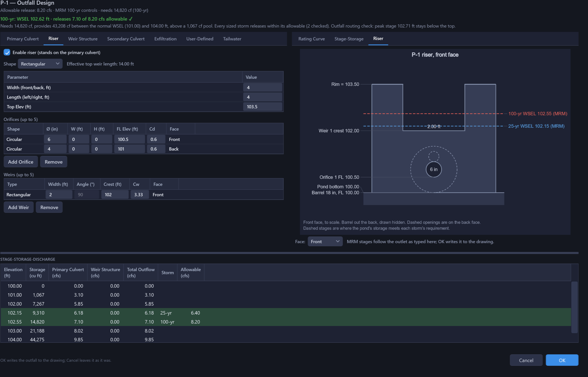Click Remove under the weirs table
Screen dimensions: 588x377
pyautogui.click(x=49, y=207)
